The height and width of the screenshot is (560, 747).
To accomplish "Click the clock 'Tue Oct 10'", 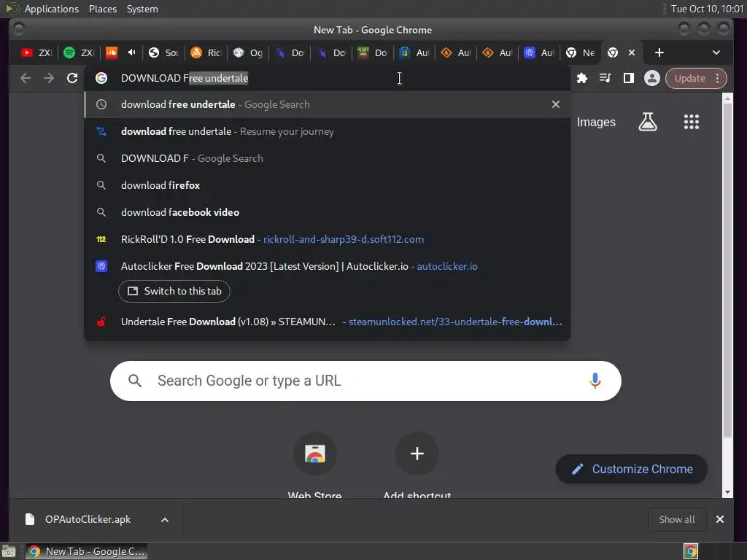I will (x=707, y=9).
